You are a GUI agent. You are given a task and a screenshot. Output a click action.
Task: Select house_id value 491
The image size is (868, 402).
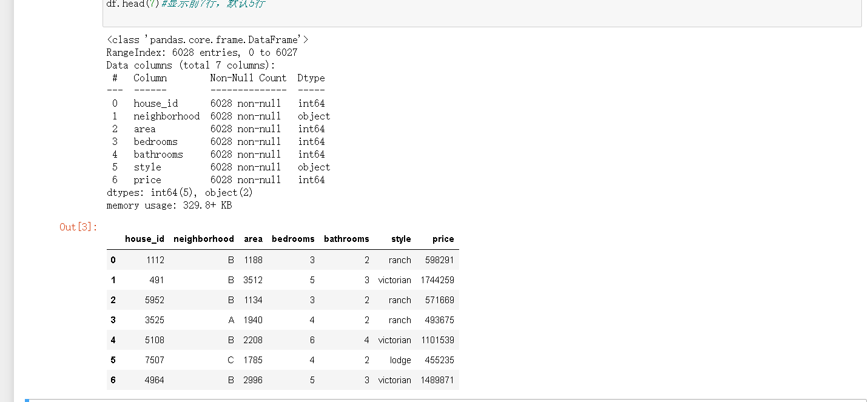[156, 280]
